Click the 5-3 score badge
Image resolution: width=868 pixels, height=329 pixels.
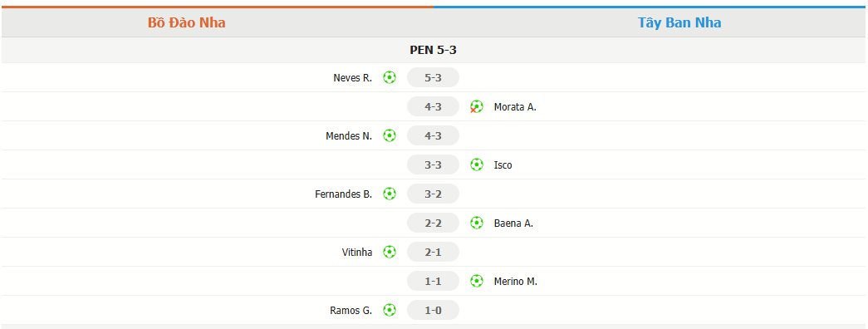tap(433, 77)
